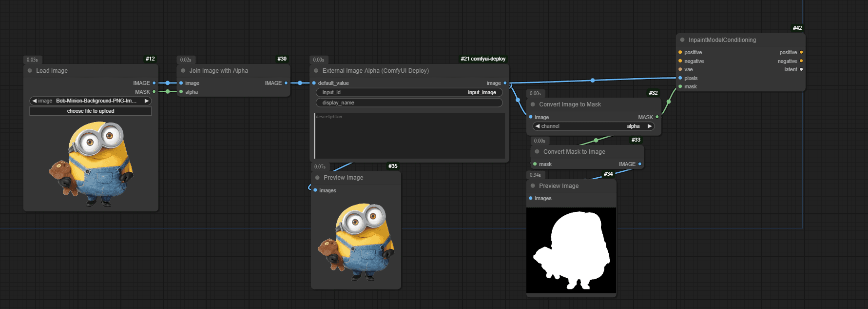Click the IMAGE output socket on Load Image
868x309 pixels.
tap(154, 83)
